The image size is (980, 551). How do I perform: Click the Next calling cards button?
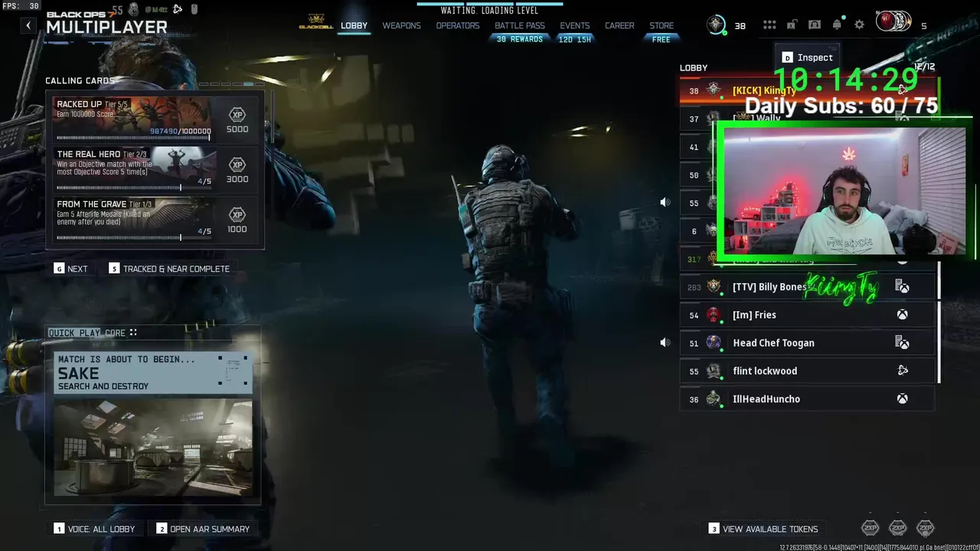pos(70,269)
